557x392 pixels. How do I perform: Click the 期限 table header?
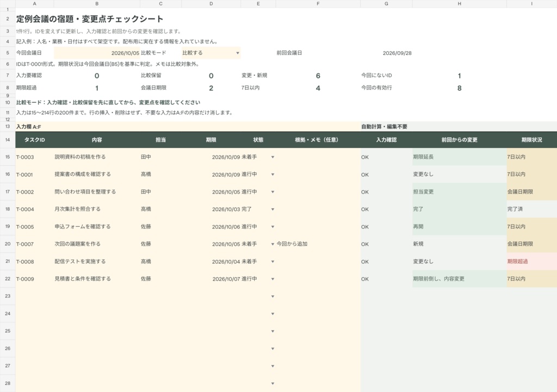click(x=211, y=140)
